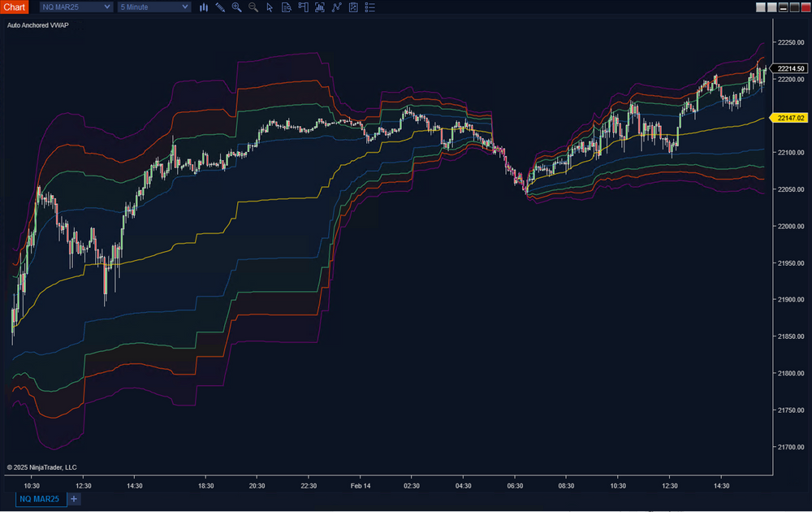Screen dimensions: 812x512
Task: Open the chart properties checklist icon
Action: (352, 7)
